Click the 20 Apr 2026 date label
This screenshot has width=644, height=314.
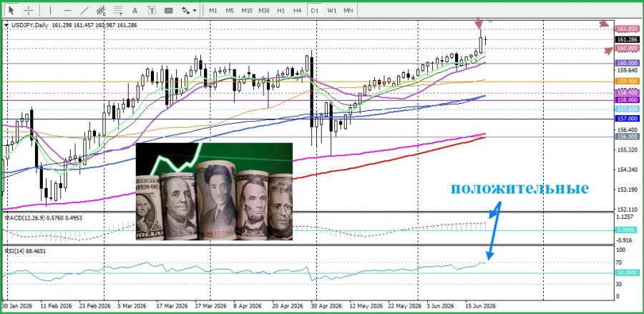click(x=289, y=306)
